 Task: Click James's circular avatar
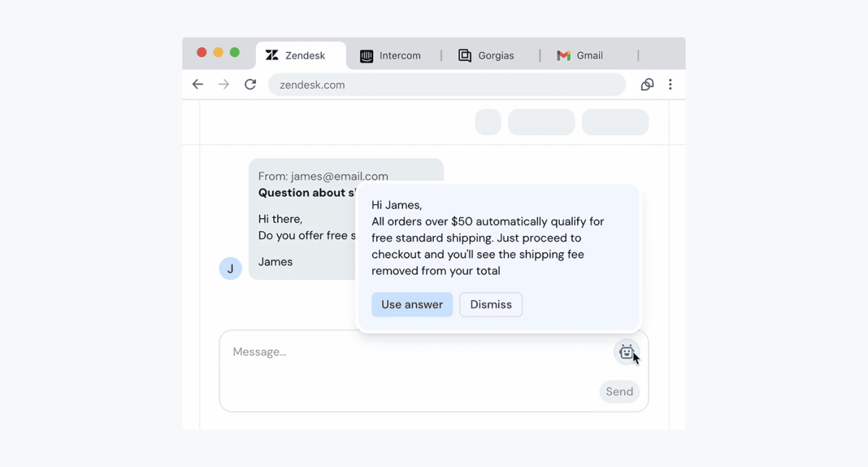tap(230, 268)
